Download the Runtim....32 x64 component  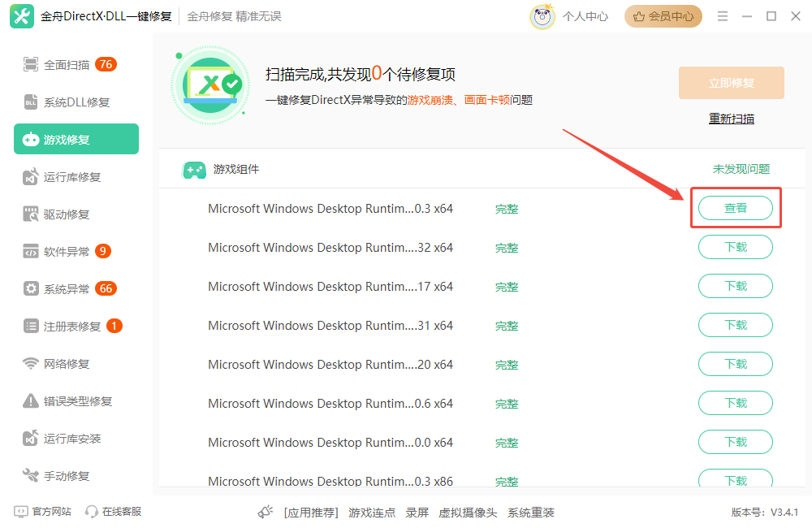[736, 247]
